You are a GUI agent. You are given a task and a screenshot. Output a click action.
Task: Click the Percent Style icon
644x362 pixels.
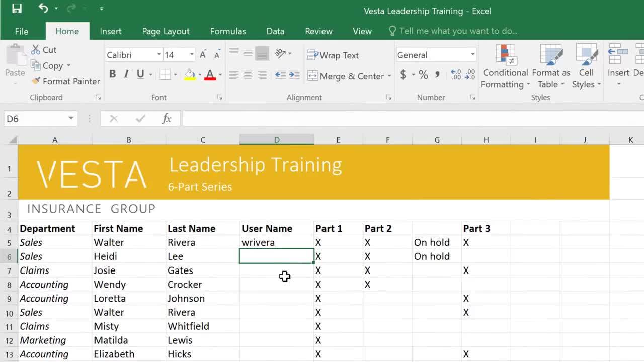(423, 75)
